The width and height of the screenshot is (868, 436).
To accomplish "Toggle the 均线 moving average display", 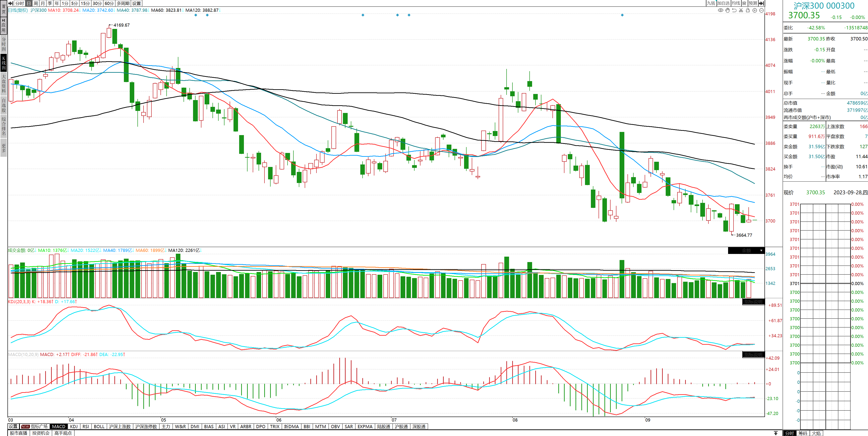I will [736, 3].
